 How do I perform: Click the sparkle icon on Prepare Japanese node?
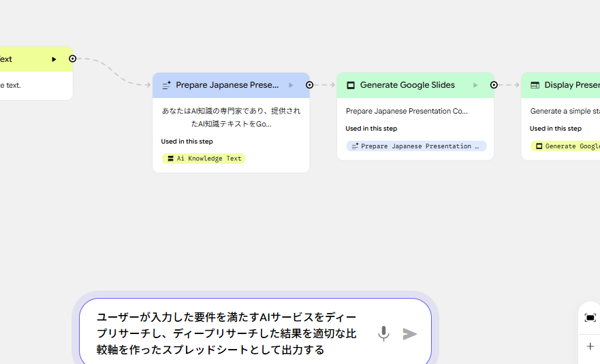coord(166,86)
